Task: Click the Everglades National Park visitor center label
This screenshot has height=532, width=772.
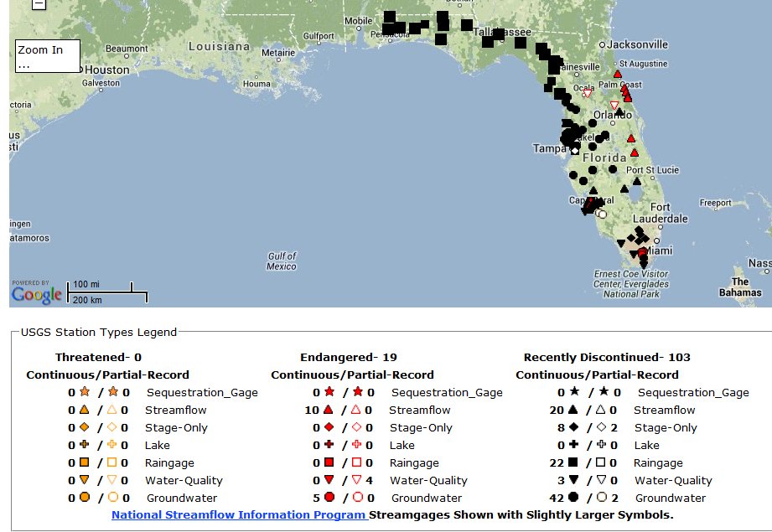Action: point(631,284)
